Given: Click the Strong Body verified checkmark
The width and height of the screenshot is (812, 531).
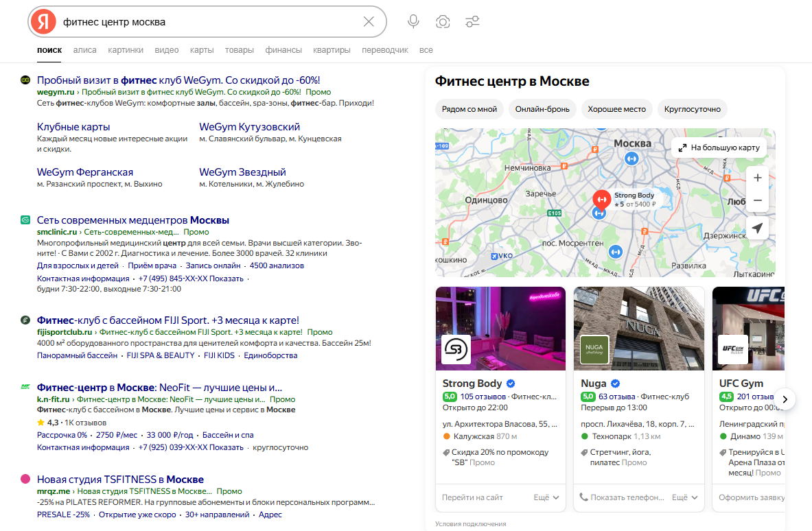Looking at the screenshot, I should [x=511, y=383].
